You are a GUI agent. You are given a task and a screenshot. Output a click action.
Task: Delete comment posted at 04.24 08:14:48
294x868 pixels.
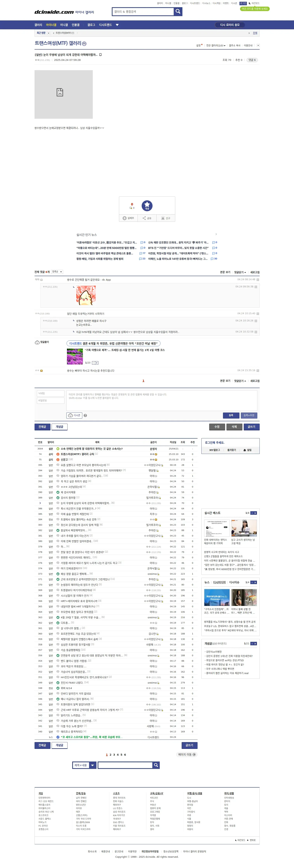point(258,280)
